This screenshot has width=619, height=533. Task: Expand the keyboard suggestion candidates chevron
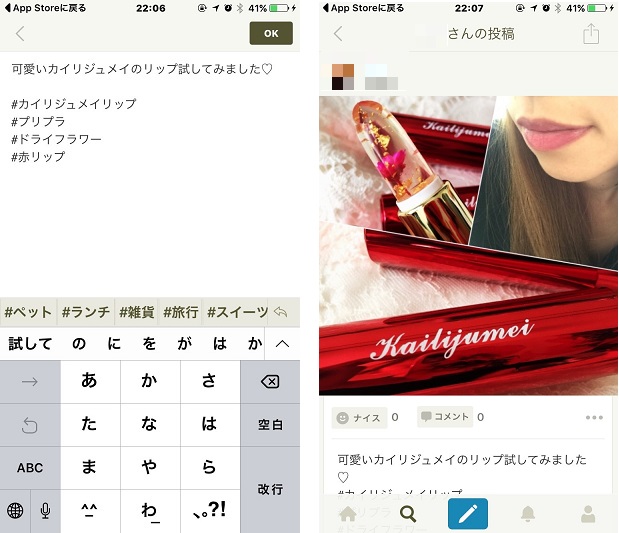(282, 344)
